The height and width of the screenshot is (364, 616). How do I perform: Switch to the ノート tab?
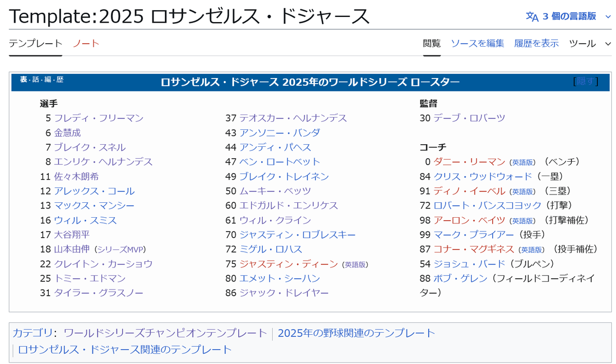86,44
